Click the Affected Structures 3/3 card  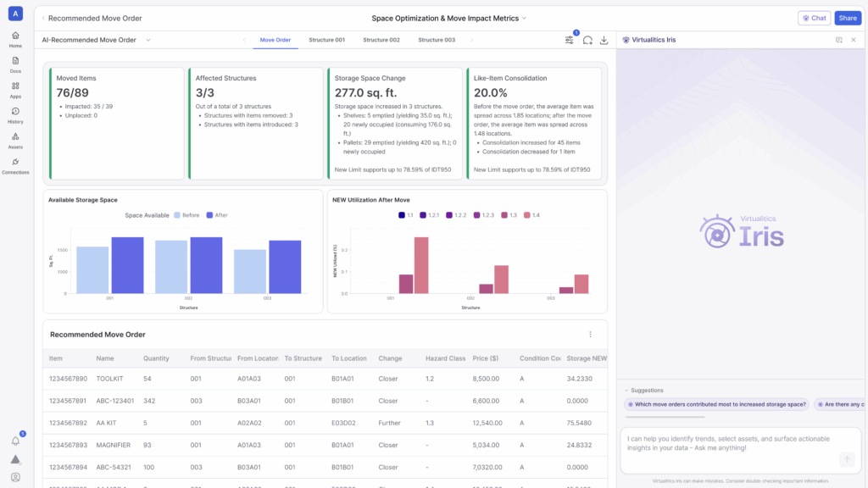click(256, 124)
